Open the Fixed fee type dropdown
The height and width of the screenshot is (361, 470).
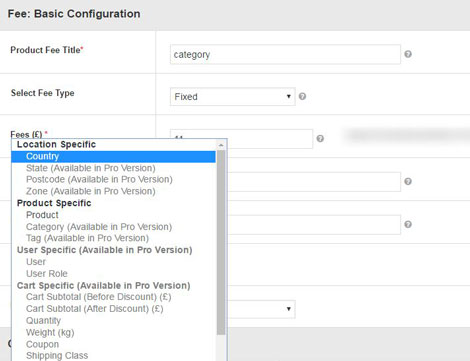(x=233, y=97)
